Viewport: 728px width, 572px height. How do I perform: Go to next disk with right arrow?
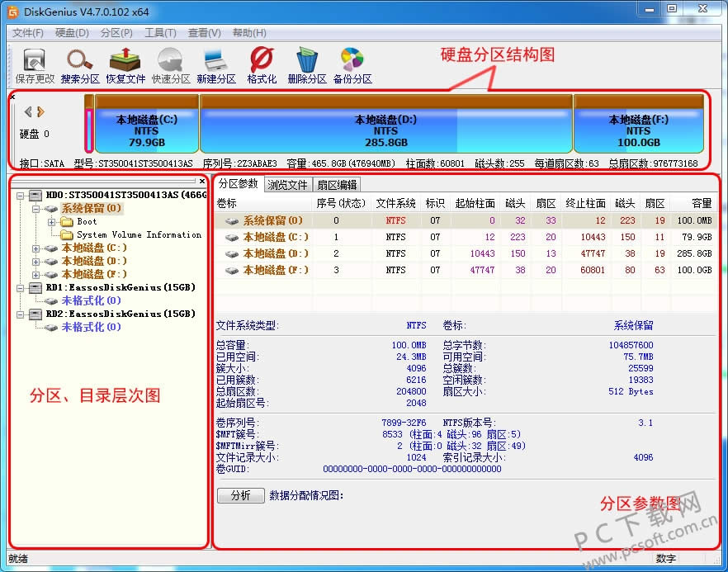(x=40, y=111)
